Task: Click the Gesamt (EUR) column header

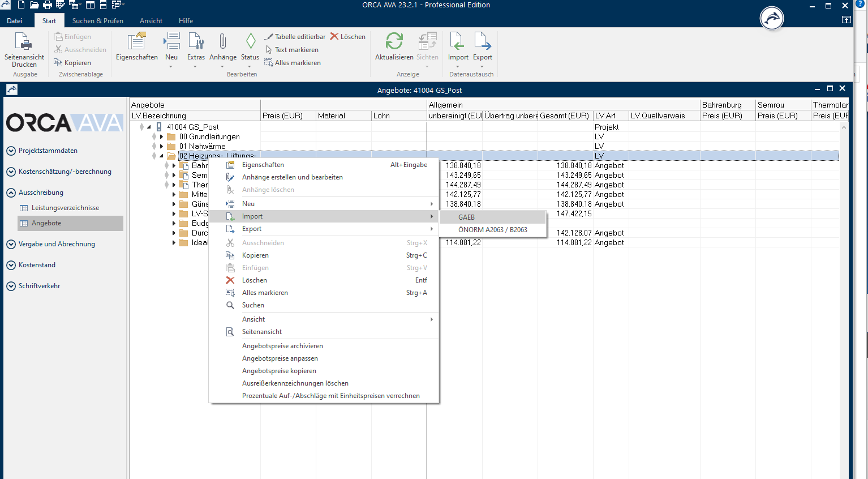Action: click(x=564, y=116)
